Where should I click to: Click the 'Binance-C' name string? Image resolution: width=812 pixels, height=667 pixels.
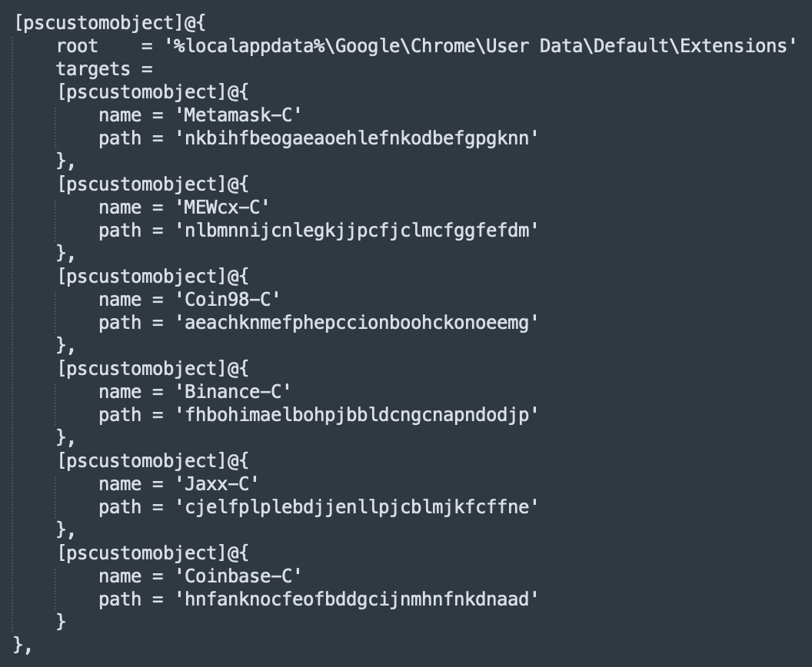tap(233, 391)
